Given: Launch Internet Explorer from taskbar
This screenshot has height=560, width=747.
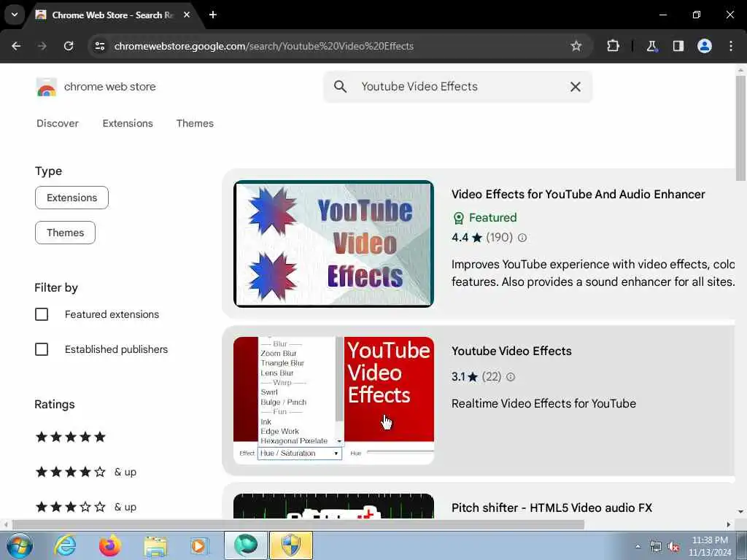Looking at the screenshot, I should 65,545.
